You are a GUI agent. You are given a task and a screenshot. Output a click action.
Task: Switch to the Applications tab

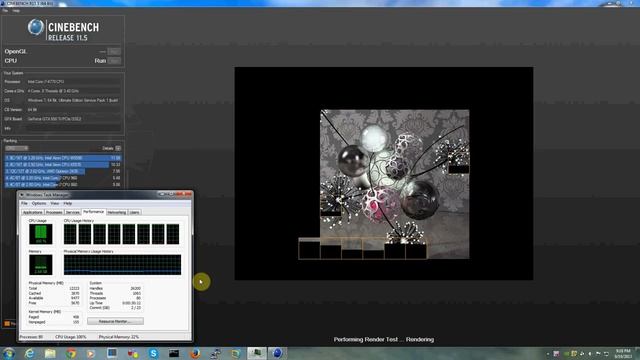point(32,212)
